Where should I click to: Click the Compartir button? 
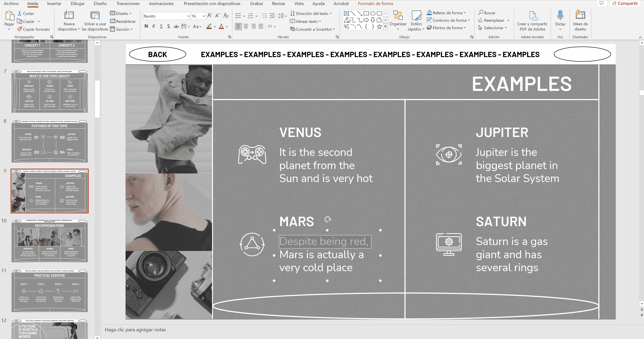625,3
